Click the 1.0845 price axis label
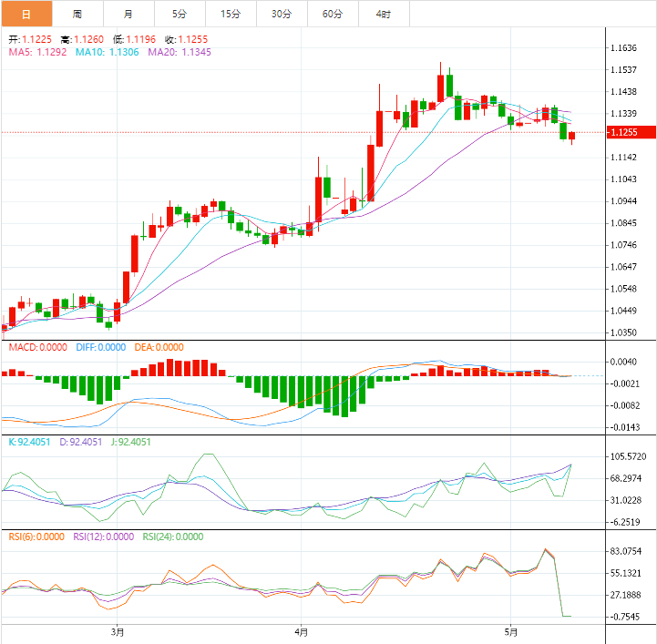This screenshot has width=657, height=644. (x=623, y=223)
